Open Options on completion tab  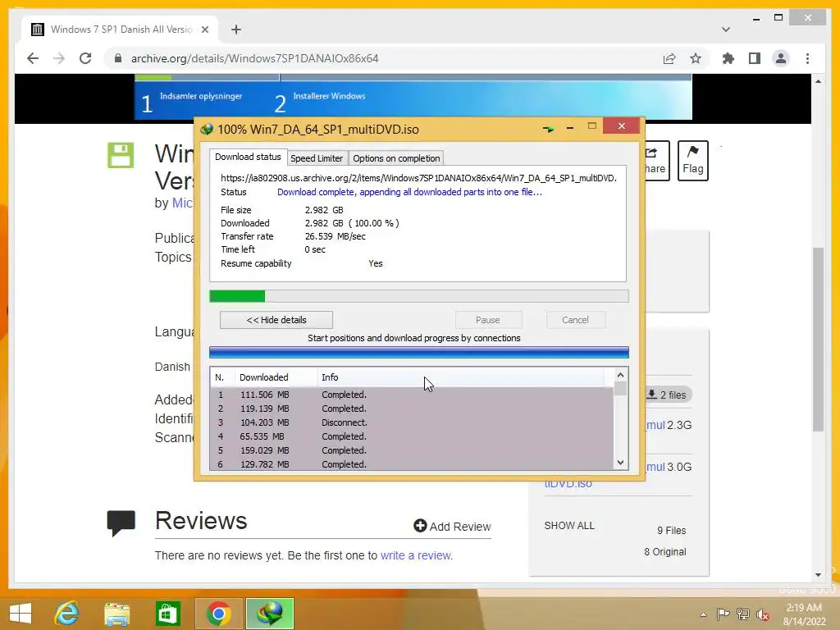click(396, 158)
